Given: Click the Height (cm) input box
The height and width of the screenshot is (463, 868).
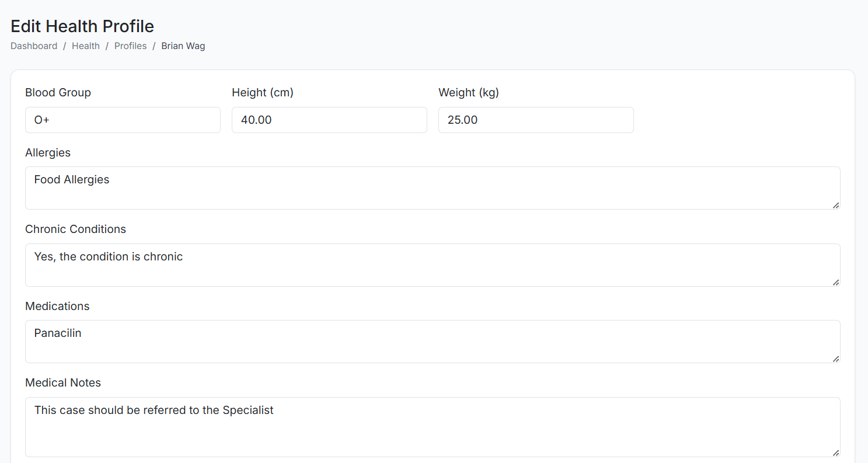Looking at the screenshot, I should [x=329, y=120].
